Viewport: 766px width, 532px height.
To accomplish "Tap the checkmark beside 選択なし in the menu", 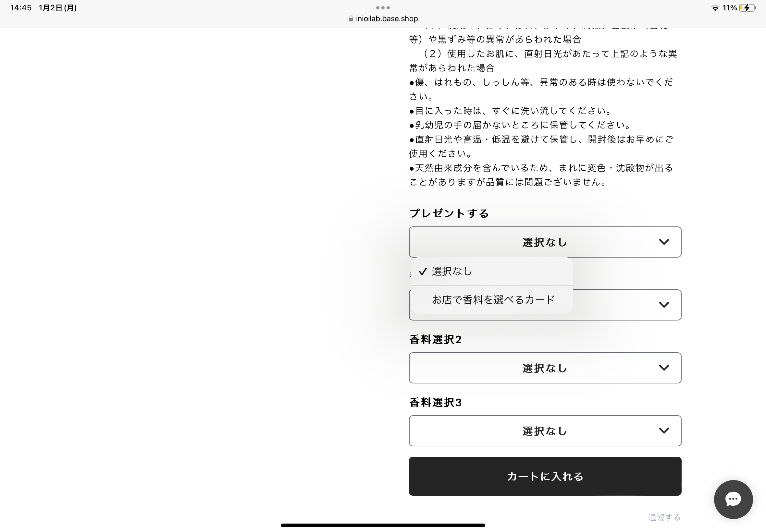I will 423,271.
